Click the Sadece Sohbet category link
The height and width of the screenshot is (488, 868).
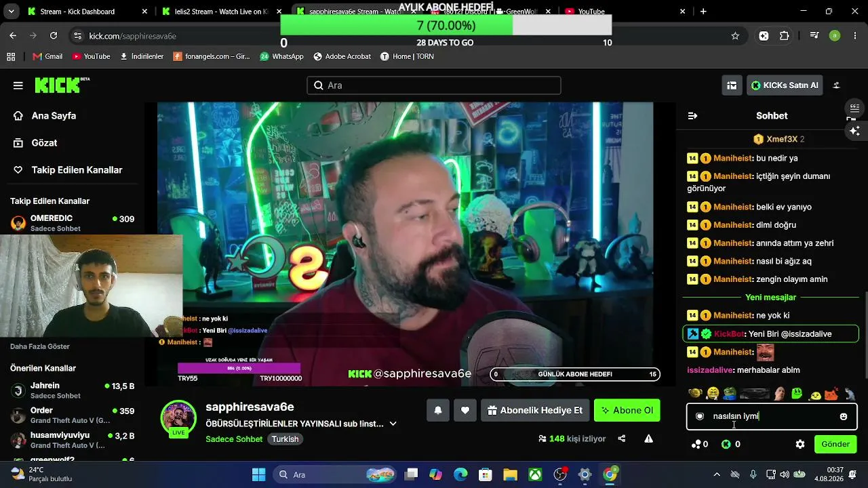(234, 439)
